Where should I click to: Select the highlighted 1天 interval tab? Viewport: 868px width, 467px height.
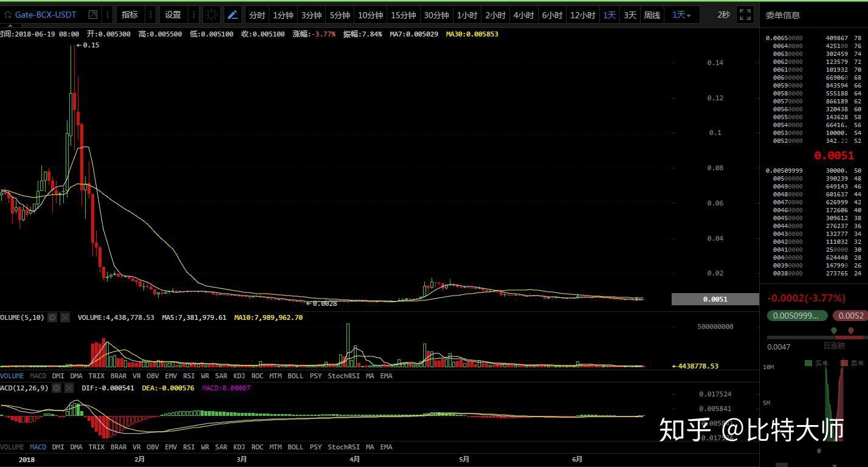click(x=610, y=15)
